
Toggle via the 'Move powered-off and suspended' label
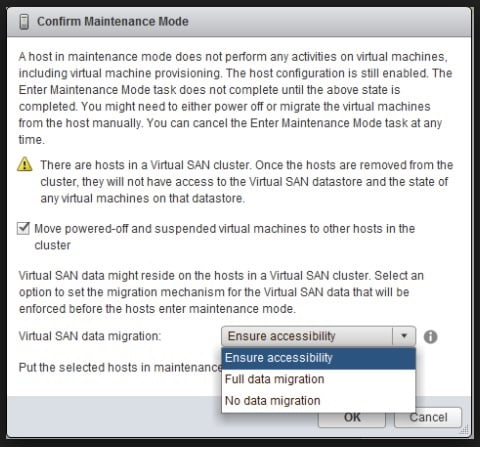(224, 237)
